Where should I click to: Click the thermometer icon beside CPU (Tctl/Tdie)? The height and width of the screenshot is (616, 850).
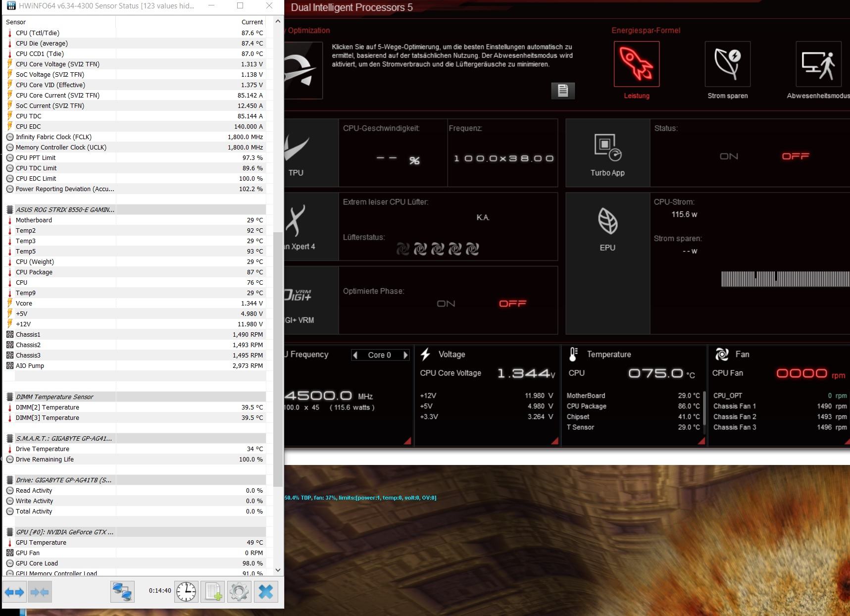tap(10, 33)
